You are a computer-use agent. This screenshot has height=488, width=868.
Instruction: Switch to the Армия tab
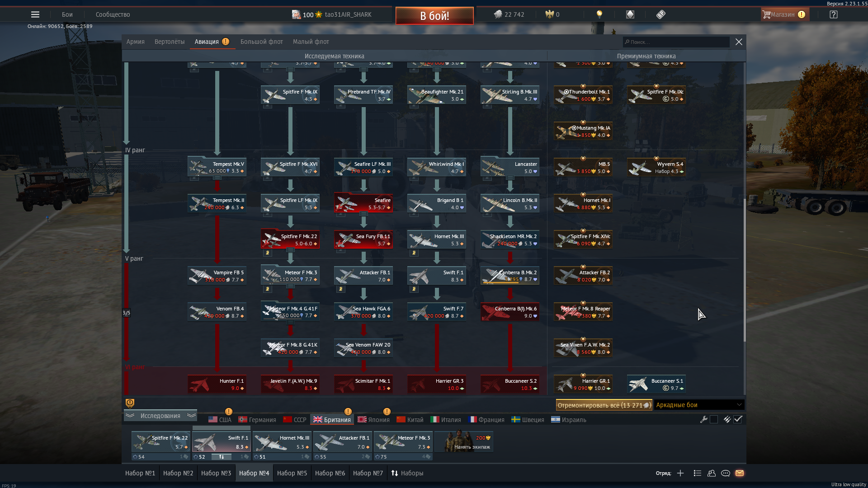click(136, 42)
